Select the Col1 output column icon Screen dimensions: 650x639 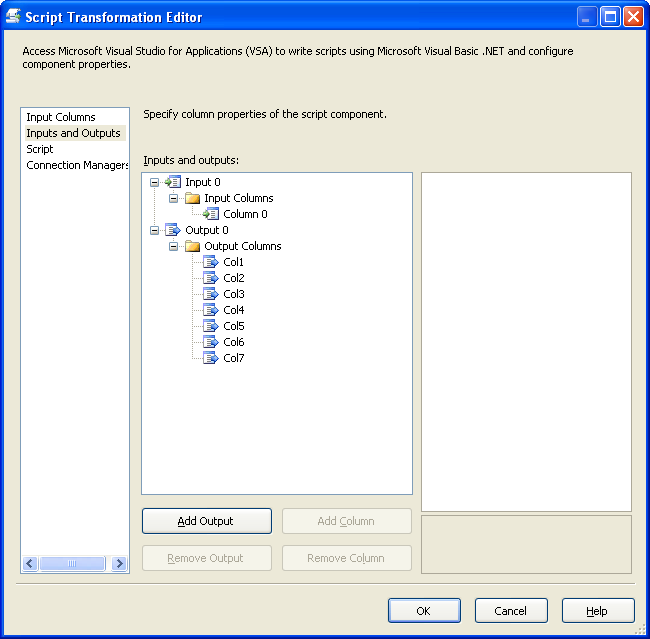tap(211, 262)
